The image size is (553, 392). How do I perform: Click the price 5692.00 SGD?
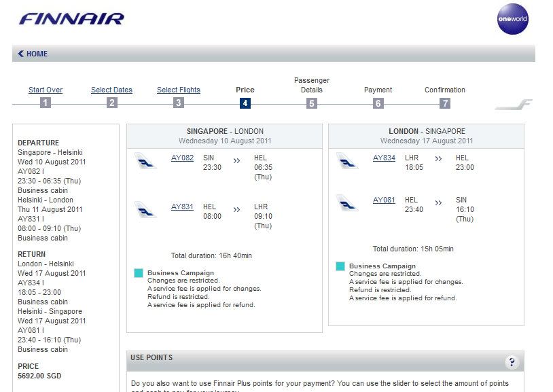tap(39, 376)
